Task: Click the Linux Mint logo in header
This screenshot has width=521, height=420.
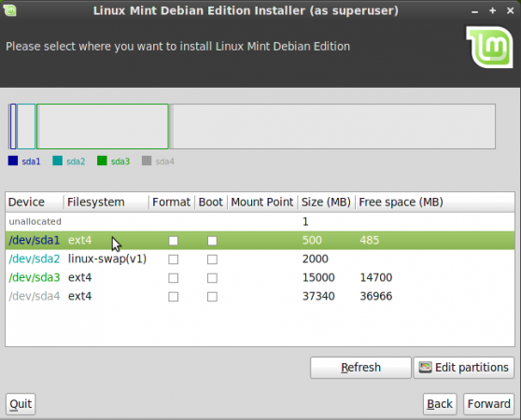Action: [x=490, y=48]
